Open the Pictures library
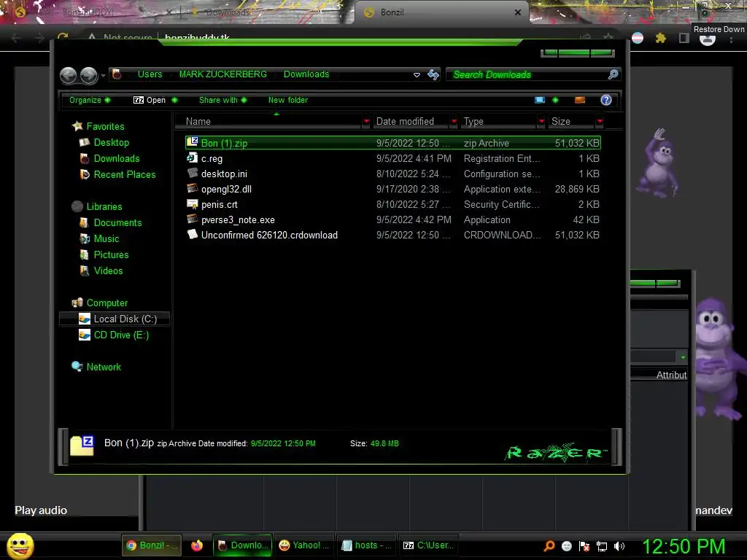 (x=111, y=254)
